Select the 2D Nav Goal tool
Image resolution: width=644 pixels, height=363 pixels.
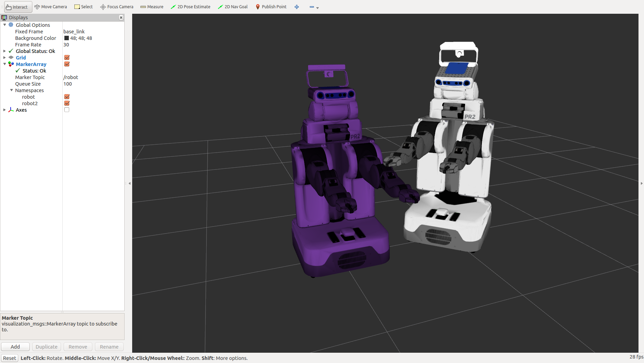click(x=233, y=7)
